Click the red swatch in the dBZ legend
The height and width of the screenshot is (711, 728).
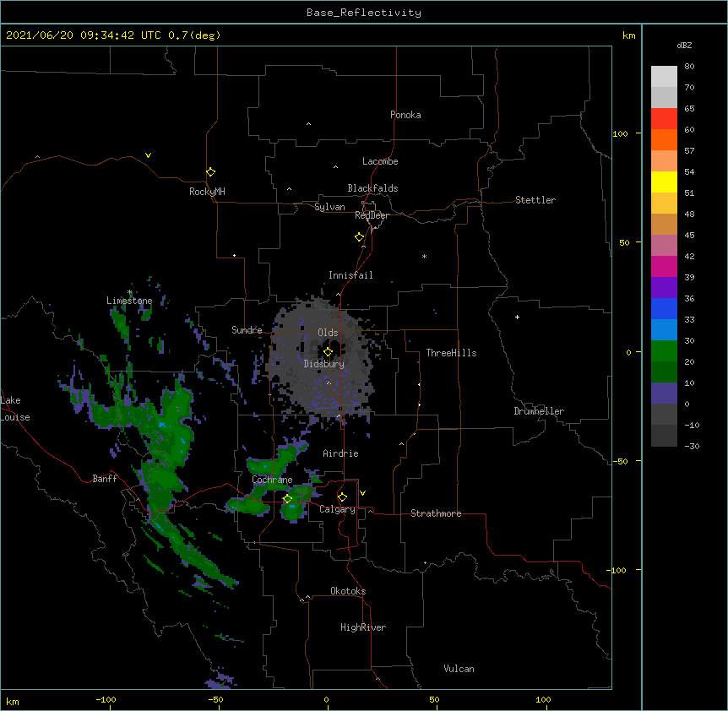click(x=664, y=119)
